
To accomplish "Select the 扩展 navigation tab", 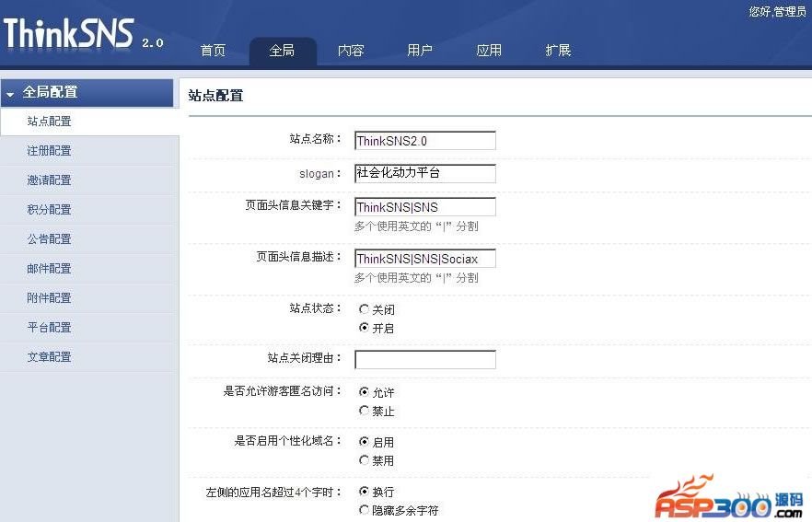I will 558,51.
